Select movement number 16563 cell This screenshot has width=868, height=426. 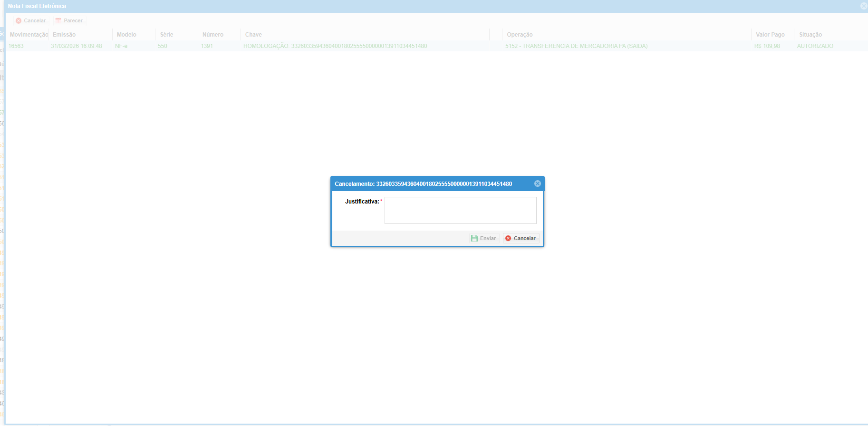pyautogui.click(x=16, y=46)
